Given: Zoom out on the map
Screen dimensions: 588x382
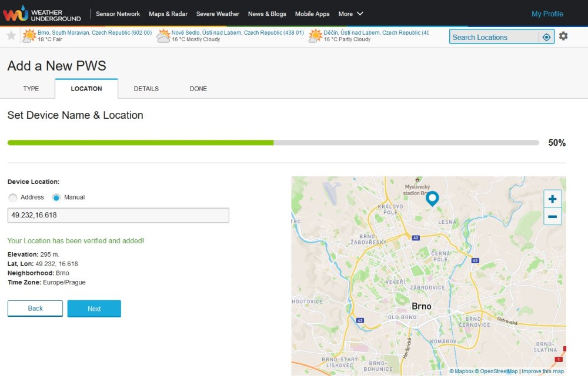Looking at the screenshot, I should coord(552,216).
